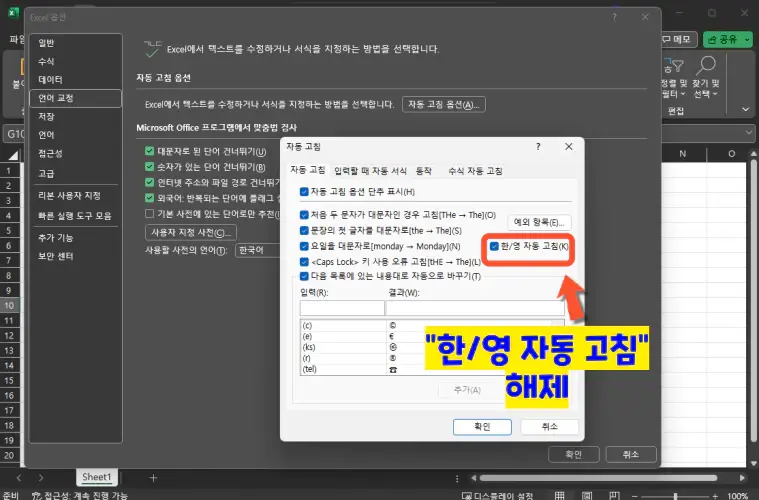Open the 수식 category in Excel options
Screen dimensions: 759x500
click(x=75, y=61)
